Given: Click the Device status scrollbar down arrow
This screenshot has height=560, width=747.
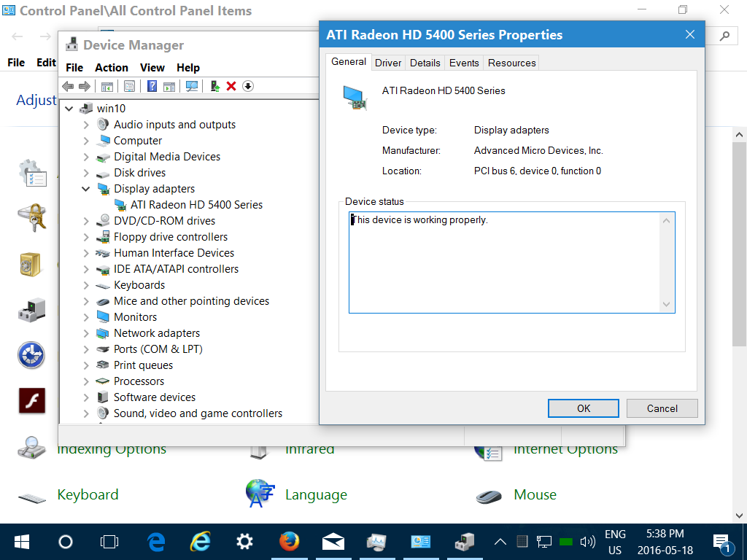Looking at the screenshot, I should pos(667,304).
